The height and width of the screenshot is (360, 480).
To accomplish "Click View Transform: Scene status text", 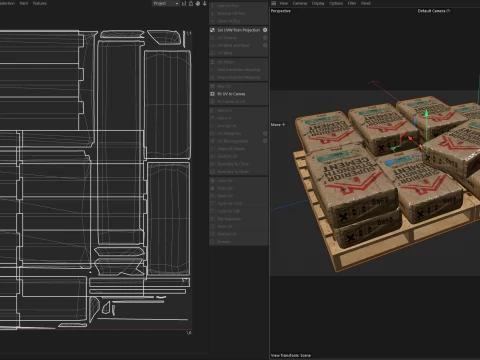I will (x=291, y=356).
